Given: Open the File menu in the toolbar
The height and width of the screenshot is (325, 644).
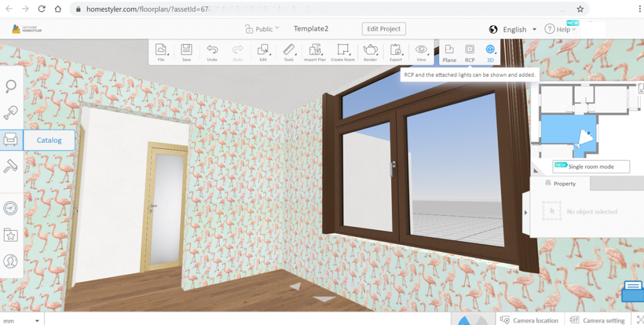Looking at the screenshot, I should pos(161,52).
